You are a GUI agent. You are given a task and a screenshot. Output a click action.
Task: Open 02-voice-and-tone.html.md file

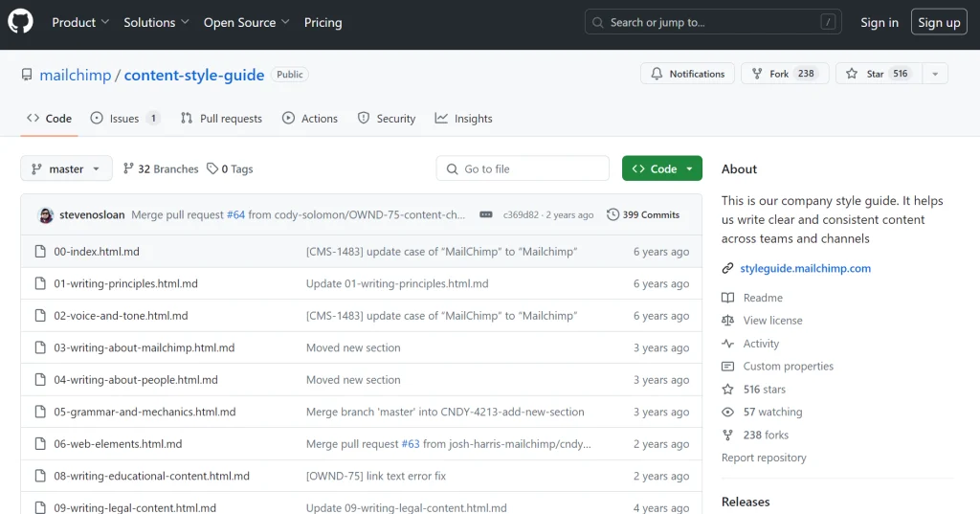(x=121, y=316)
